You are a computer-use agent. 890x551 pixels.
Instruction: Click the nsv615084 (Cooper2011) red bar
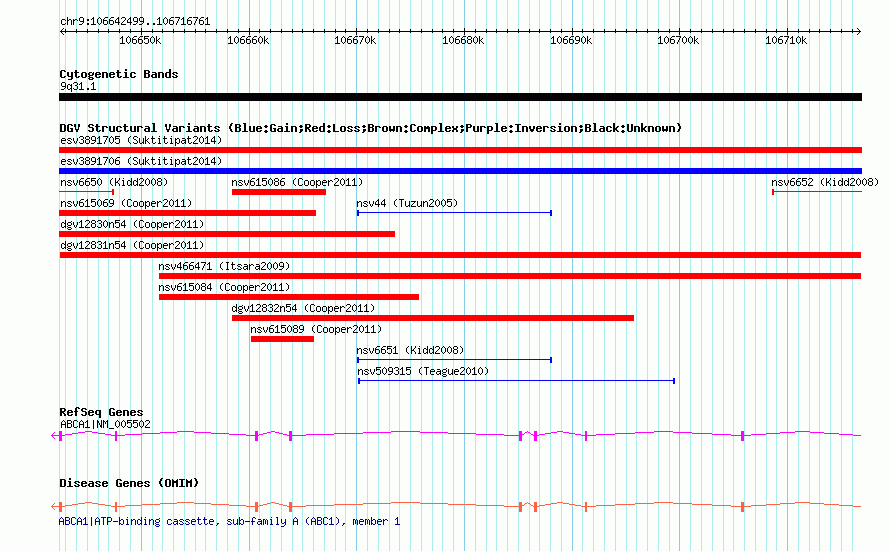(289, 297)
